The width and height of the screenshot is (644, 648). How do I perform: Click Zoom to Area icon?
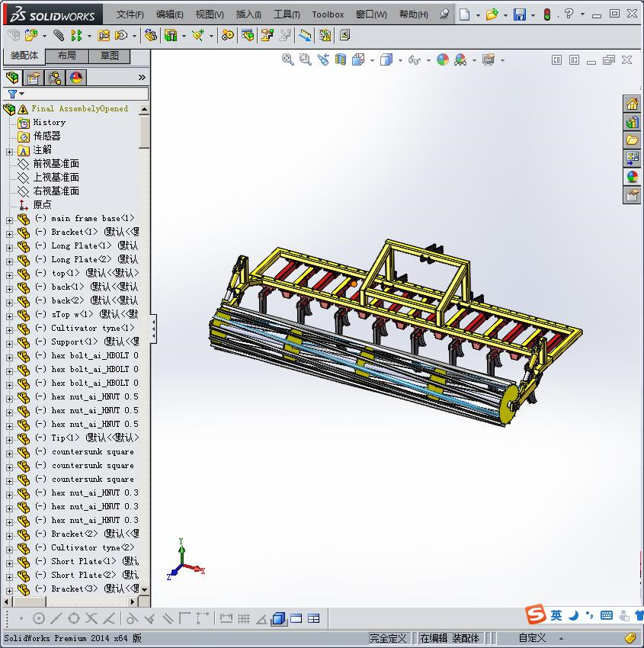[306, 60]
